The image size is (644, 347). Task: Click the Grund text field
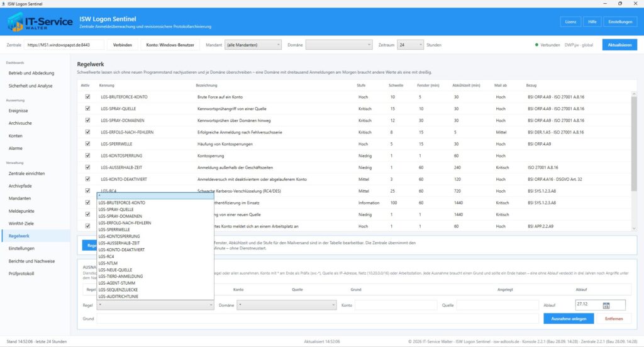pyautogui.click(x=318, y=319)
